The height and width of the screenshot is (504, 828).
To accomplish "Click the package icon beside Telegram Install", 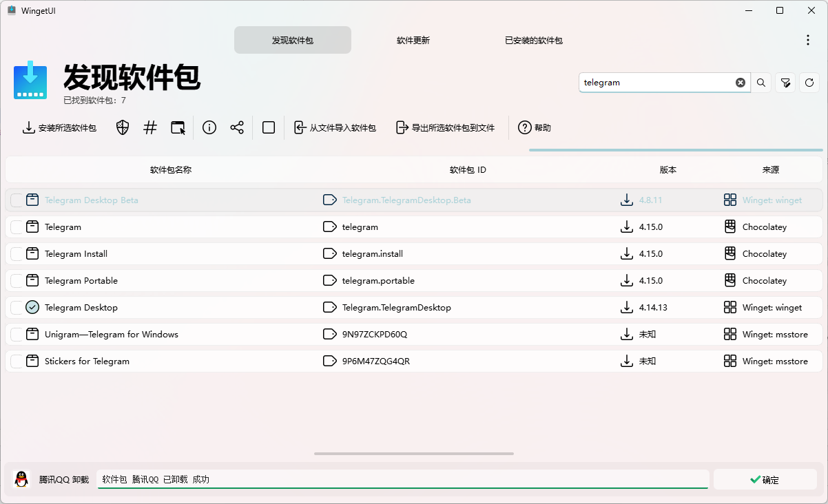I will 32,253.
